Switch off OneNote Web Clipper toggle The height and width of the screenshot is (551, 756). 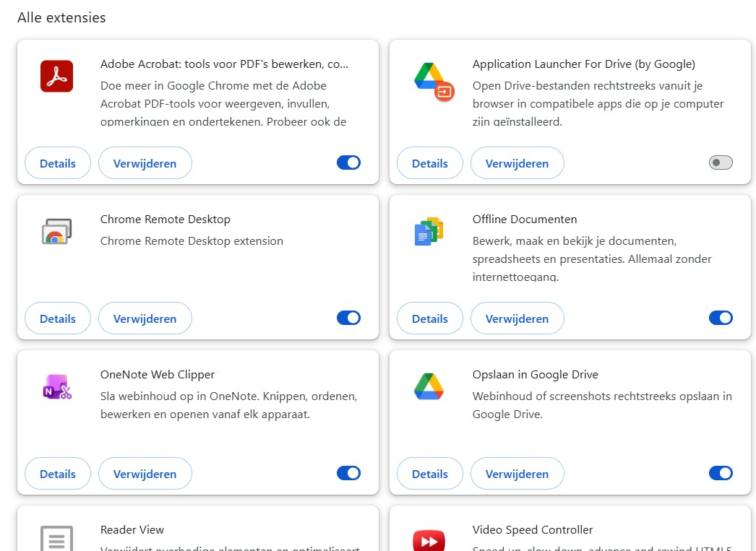point(348,473)
